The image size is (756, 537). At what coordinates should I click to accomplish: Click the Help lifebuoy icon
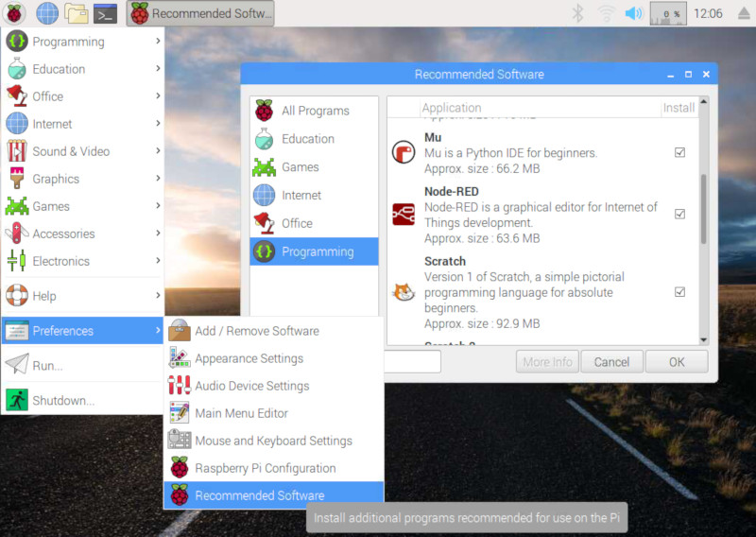pyautogui.click(x=17, y=295)
